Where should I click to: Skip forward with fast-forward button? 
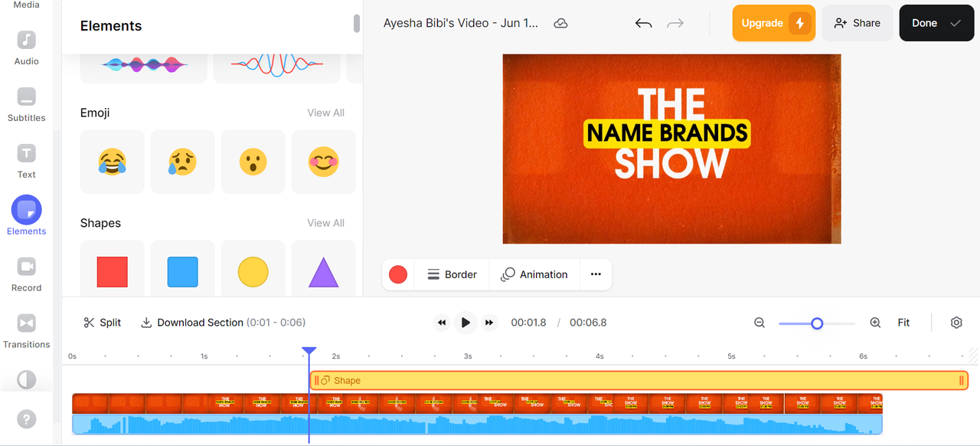(x=489, y=323)
